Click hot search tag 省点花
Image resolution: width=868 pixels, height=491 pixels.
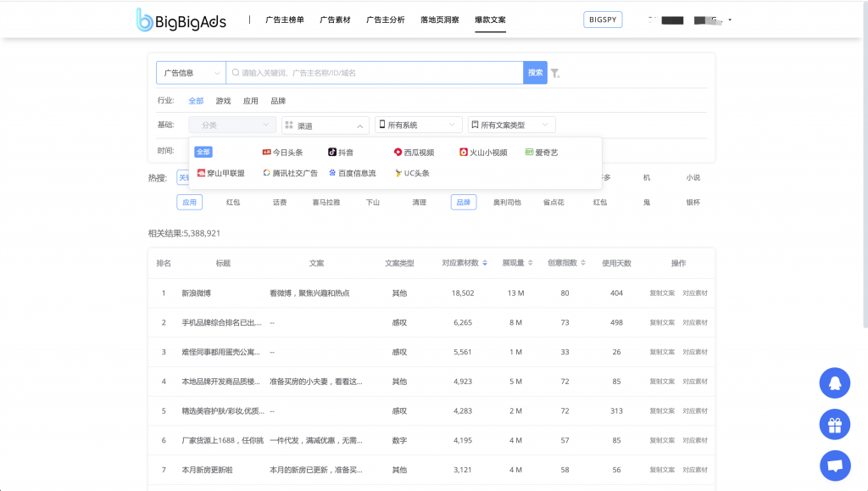tap(554, 203)
